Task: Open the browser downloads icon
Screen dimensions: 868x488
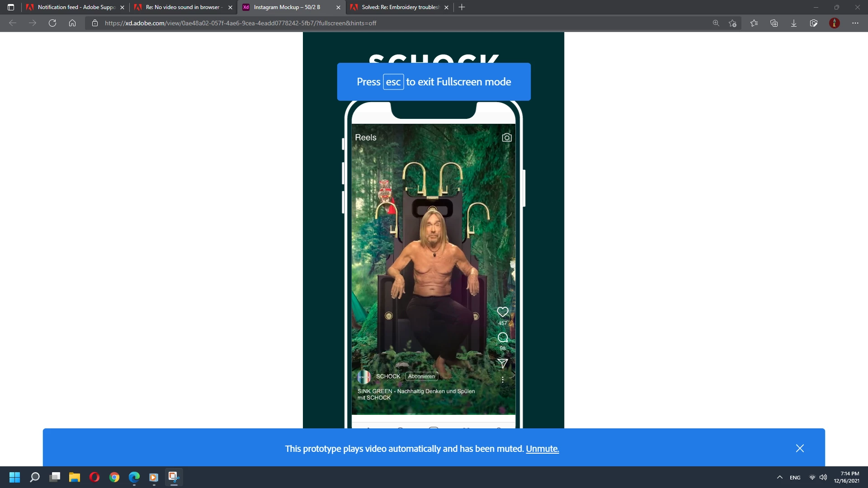Action: click(x=793, y=23)
